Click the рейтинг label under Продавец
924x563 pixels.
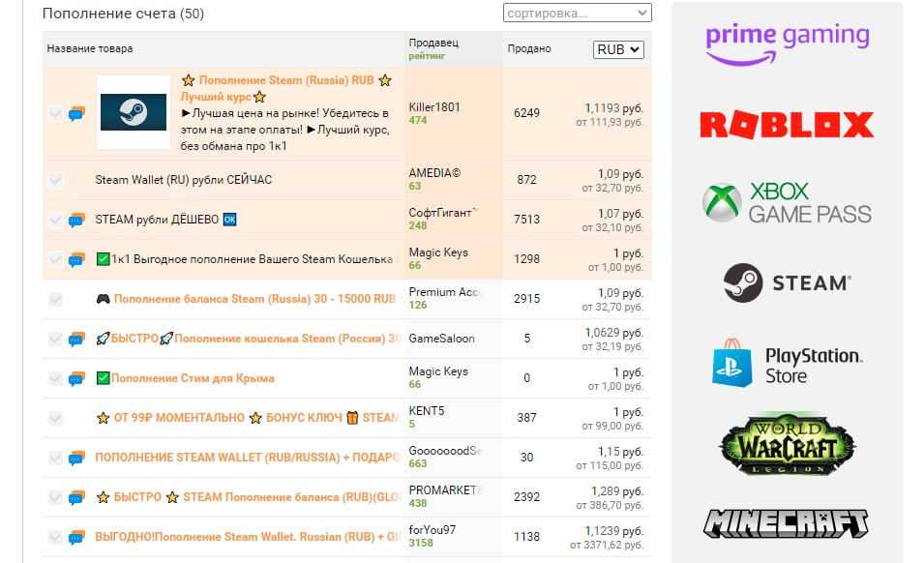pos(427,57)
